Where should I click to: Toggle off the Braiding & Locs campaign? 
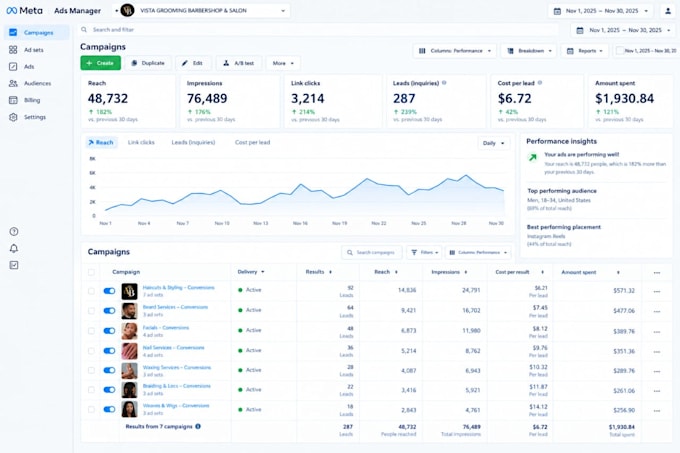109,390
